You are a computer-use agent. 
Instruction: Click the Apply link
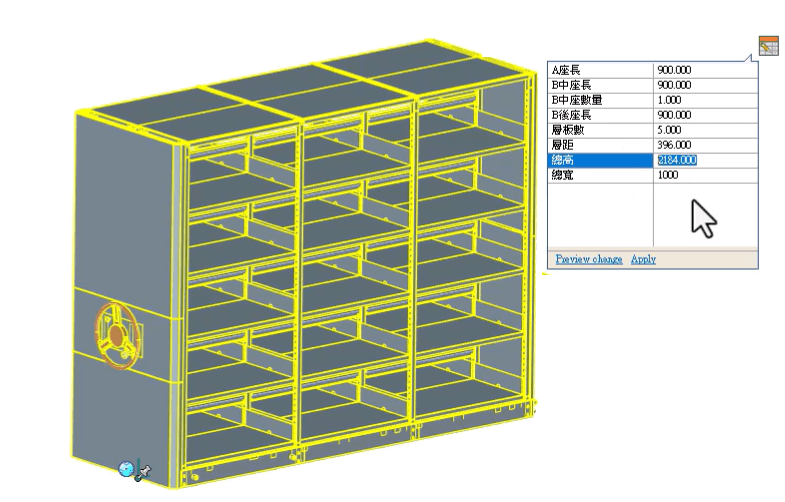pos(643,259)
